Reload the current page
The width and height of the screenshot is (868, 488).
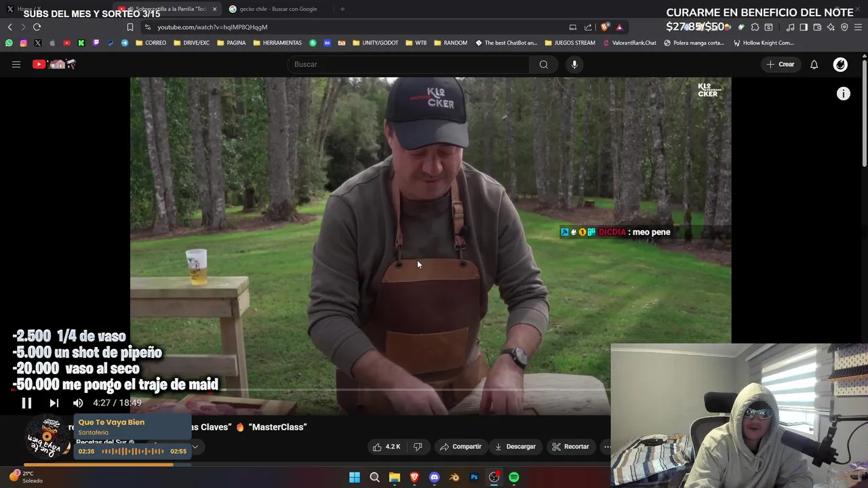point(37,27)
